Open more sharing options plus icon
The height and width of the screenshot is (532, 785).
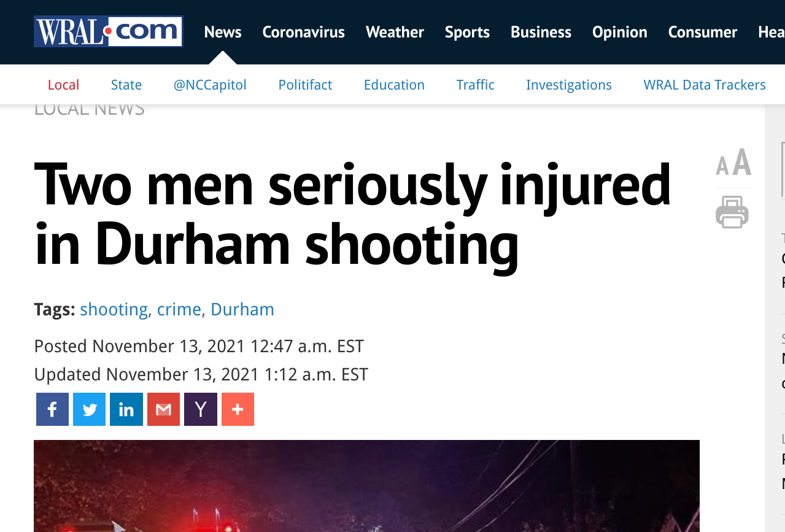238,409
